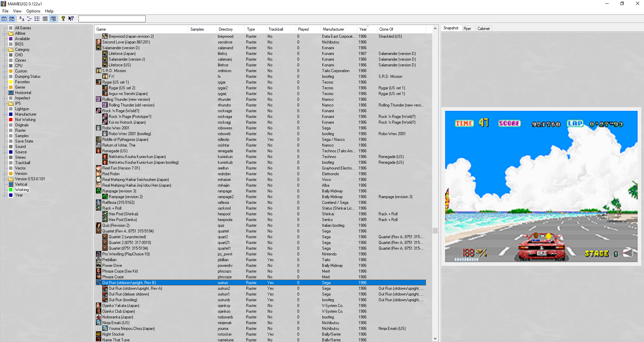Click the purple Available filter icon
The height and width of the screenshot is (342, 644).
point(11,39)
